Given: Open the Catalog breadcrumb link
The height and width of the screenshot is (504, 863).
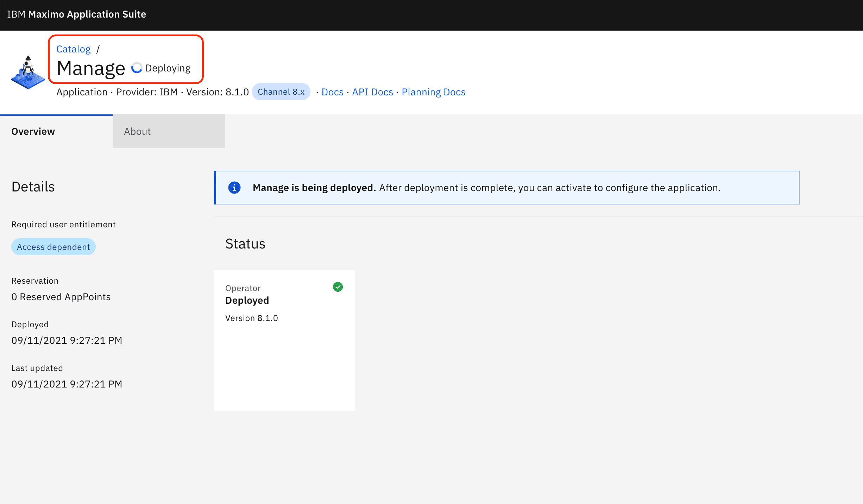Looking at the screenshot, I should point(74,49).
